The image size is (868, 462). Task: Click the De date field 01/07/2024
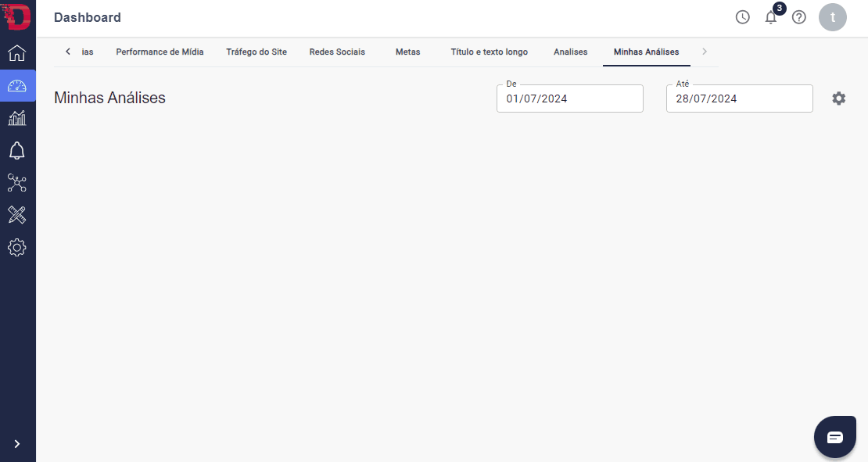[569, 98]
